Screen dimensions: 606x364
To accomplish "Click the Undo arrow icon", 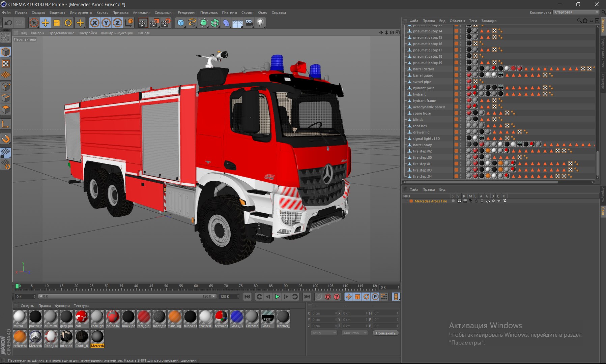I will [8, 23].
